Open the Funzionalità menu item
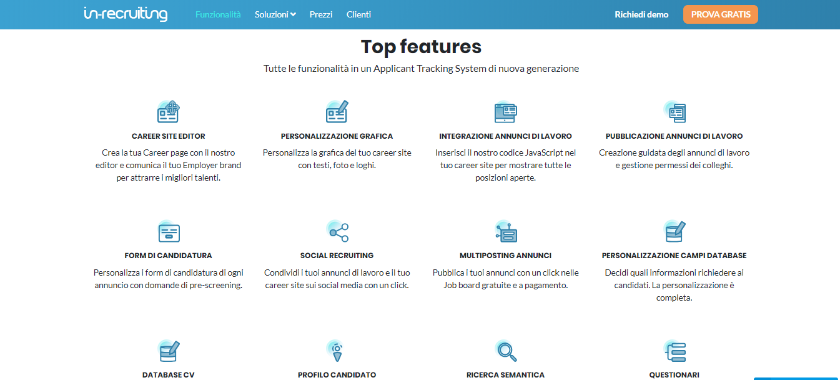 coord(218,14)
